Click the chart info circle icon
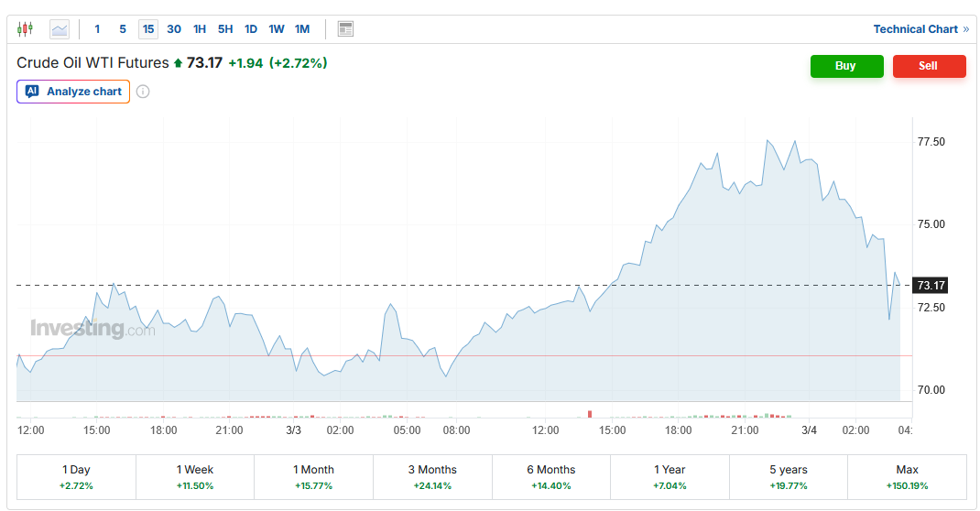 (x=143, y=92)
